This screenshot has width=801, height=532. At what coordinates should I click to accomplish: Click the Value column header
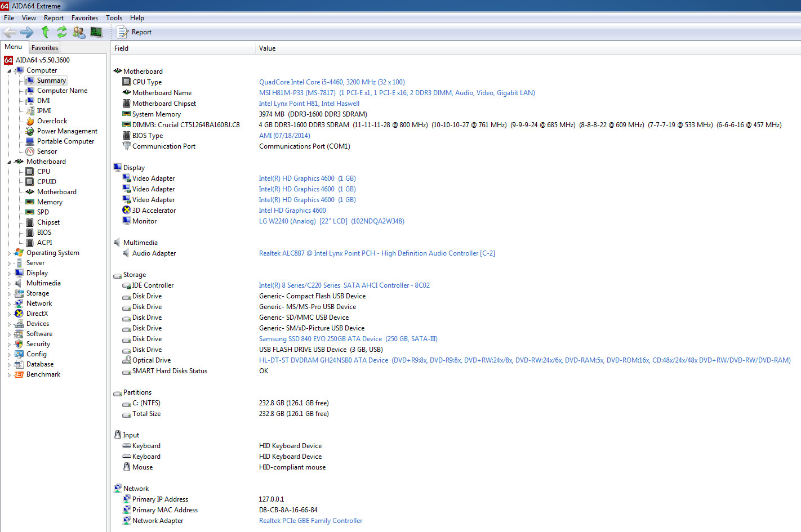tap(267, 48)
